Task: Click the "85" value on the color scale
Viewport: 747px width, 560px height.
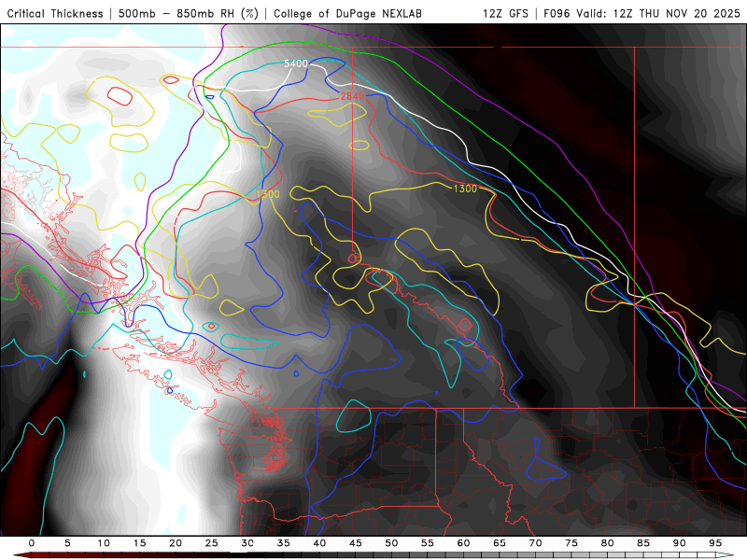Action: pyautogui.click(x=643, y=543)
